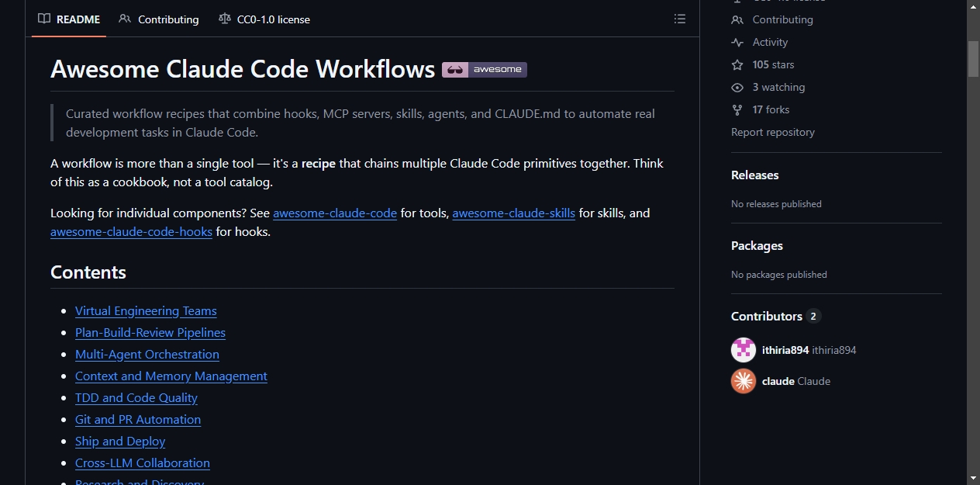The width and height of the screenshot is (980, 485).
Task: Click Report repository link
Action: (773, 132)
